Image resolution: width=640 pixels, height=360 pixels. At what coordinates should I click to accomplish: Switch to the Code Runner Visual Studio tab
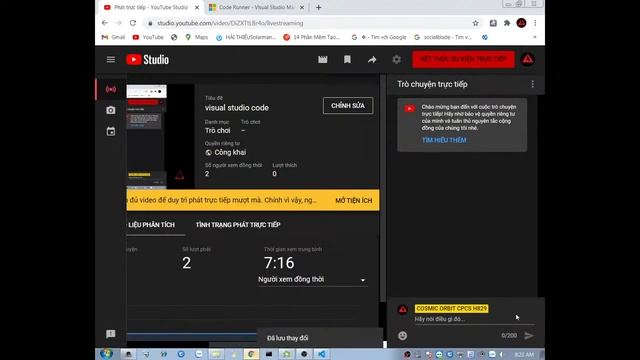tap(256, 7)
